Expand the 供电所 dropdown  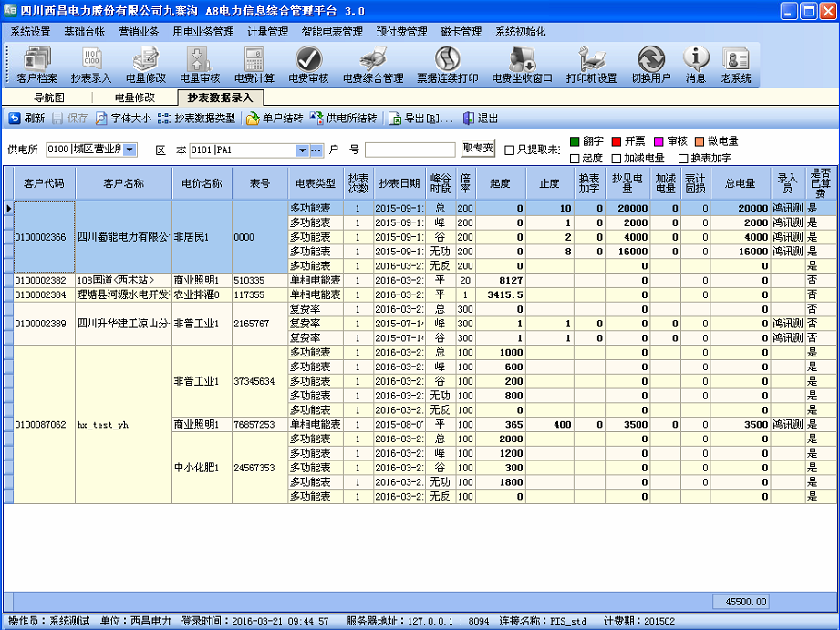[129, 150]
